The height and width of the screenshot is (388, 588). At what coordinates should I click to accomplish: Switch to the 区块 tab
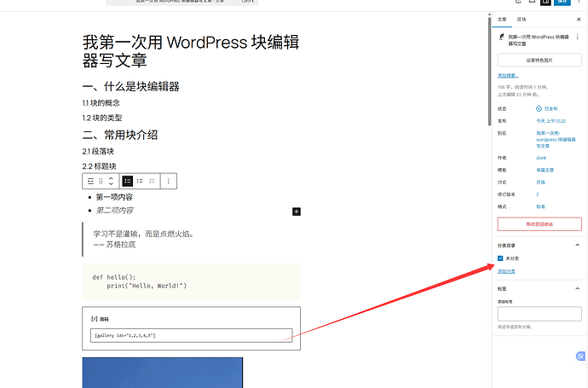click(x=522, y=20)
